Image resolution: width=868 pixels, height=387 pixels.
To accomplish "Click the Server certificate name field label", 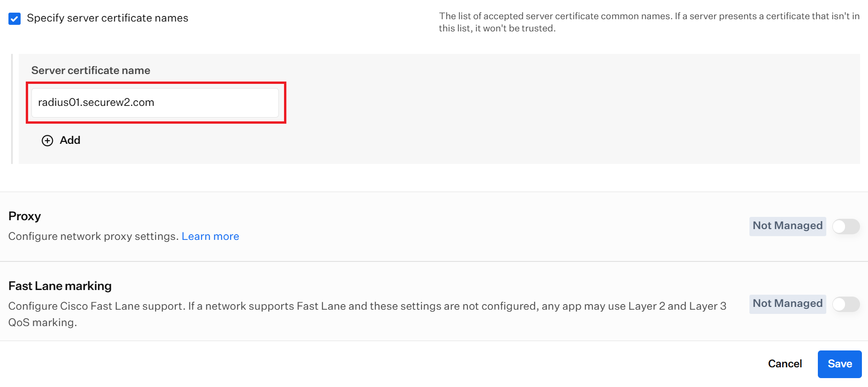I will (x=91, y=70).
